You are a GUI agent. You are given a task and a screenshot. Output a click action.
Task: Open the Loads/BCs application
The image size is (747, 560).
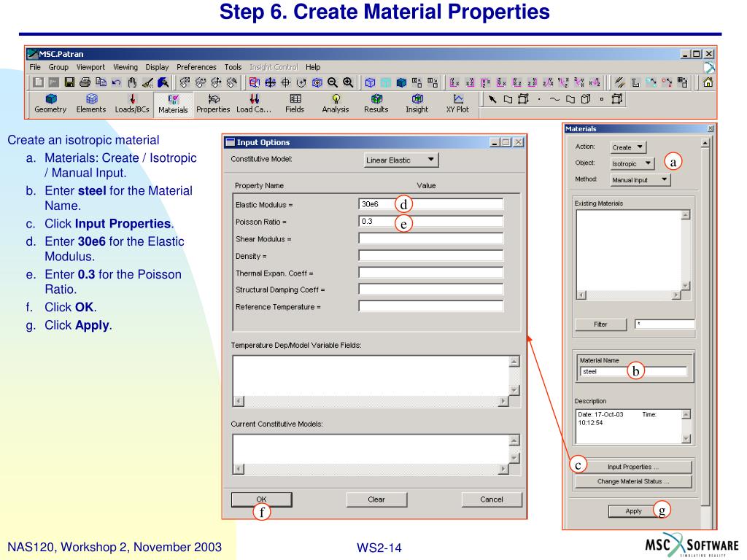coord(132,104)
